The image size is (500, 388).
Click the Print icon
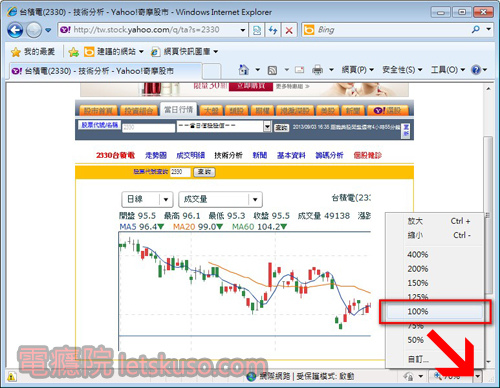point(317,70)
